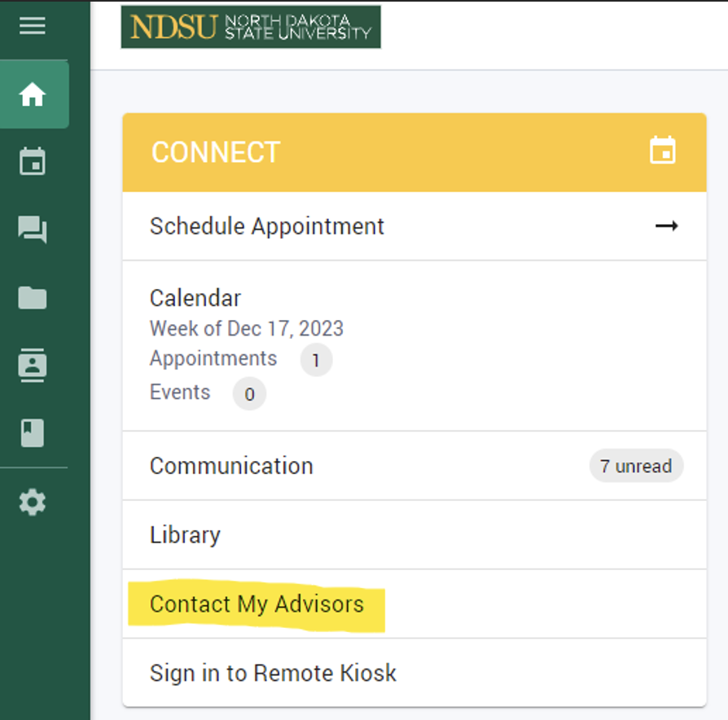Click the Schedule Appointment arrow
728x720 pixels.
pos(667,226)
